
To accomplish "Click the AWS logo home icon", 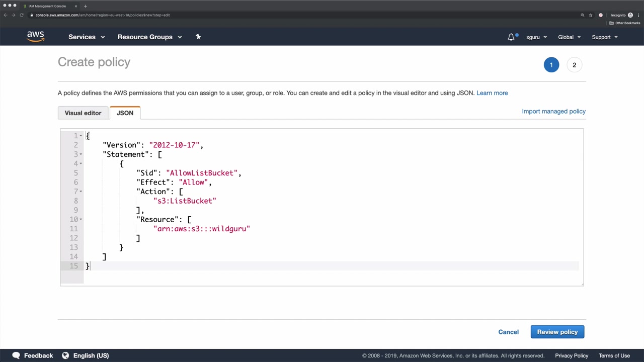I will [35, 37].
